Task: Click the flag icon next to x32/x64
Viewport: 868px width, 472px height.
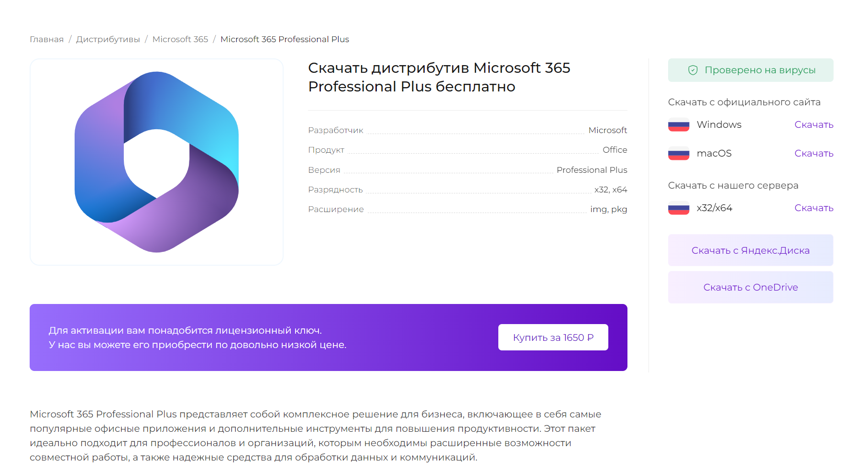Action: [x=679, y=208]
